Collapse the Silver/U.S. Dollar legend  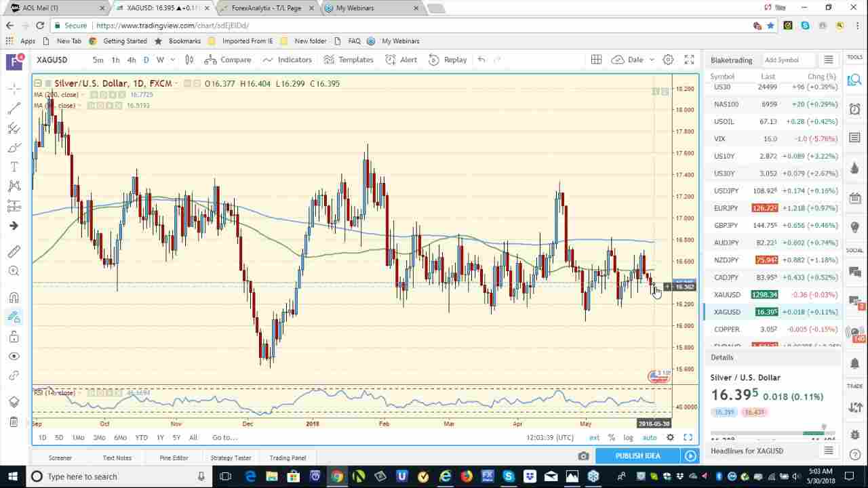coord(38,83)
